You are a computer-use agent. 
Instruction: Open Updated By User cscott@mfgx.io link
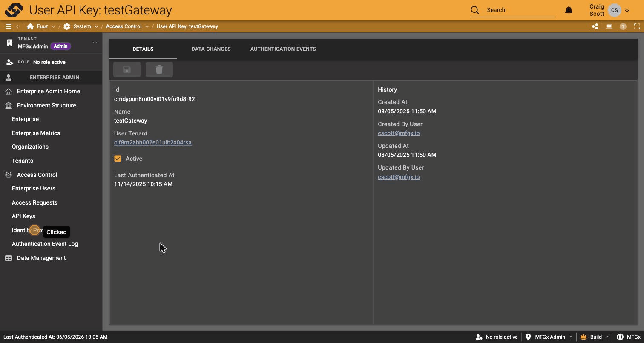pyautogui.click(x=399, y=177)
